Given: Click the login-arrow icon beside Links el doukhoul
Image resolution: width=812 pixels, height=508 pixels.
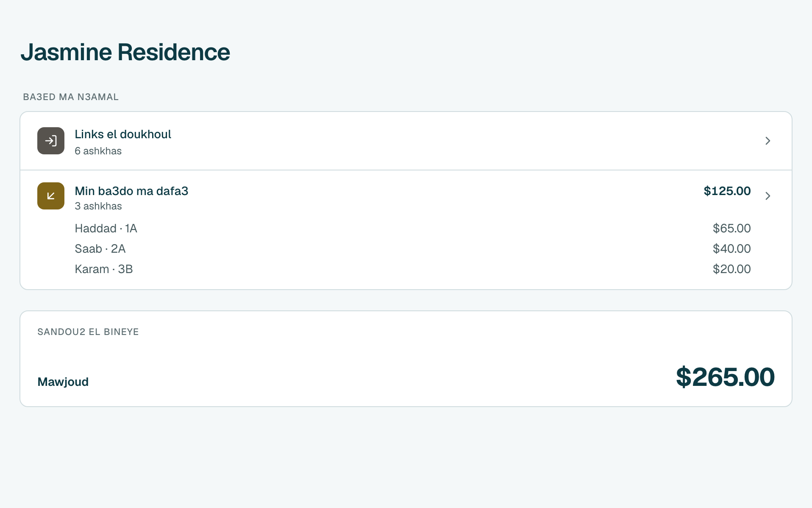Looking at the screenshot, I should pyautogui.click(x=51, y=141).
